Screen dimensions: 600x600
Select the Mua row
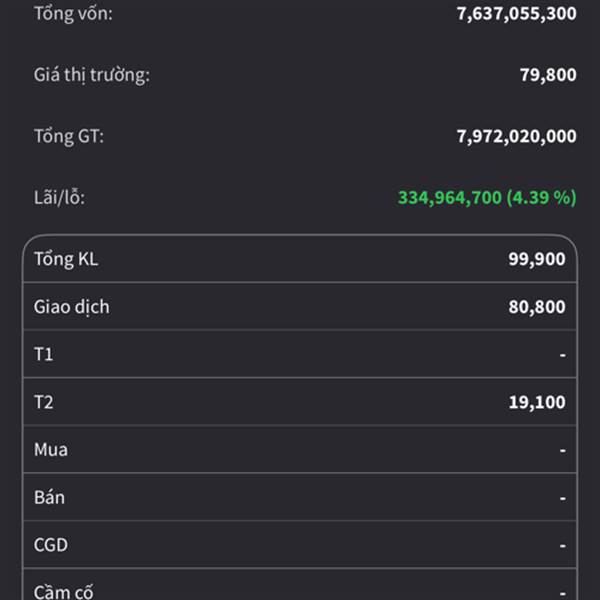pyautogui.click(x=300, y=450)
